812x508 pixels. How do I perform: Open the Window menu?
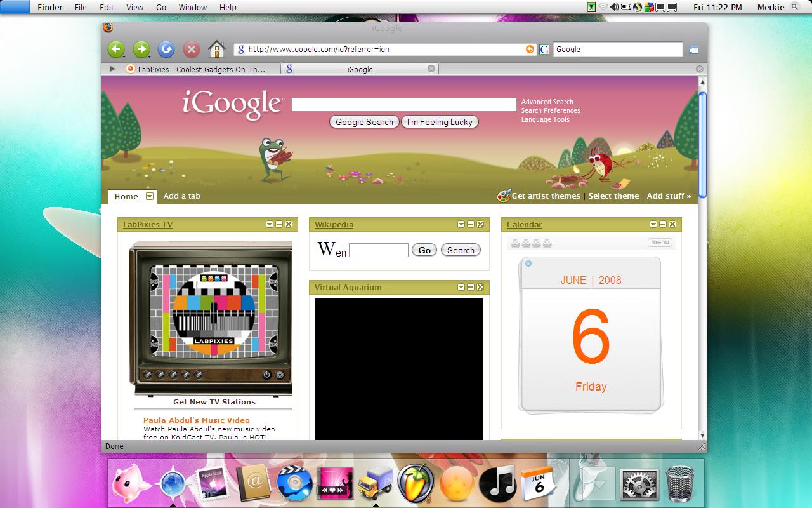point(192,7)
